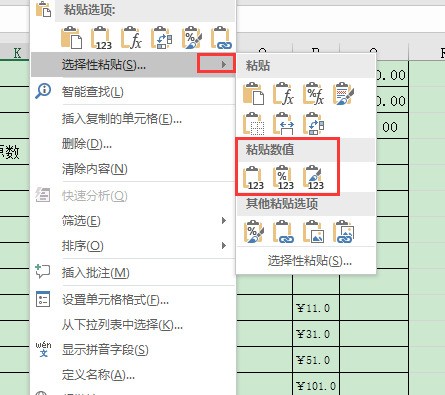Pick Formatting paste icon under 其他粘贴选项
445x395 pixels.
tap(254, 232)
